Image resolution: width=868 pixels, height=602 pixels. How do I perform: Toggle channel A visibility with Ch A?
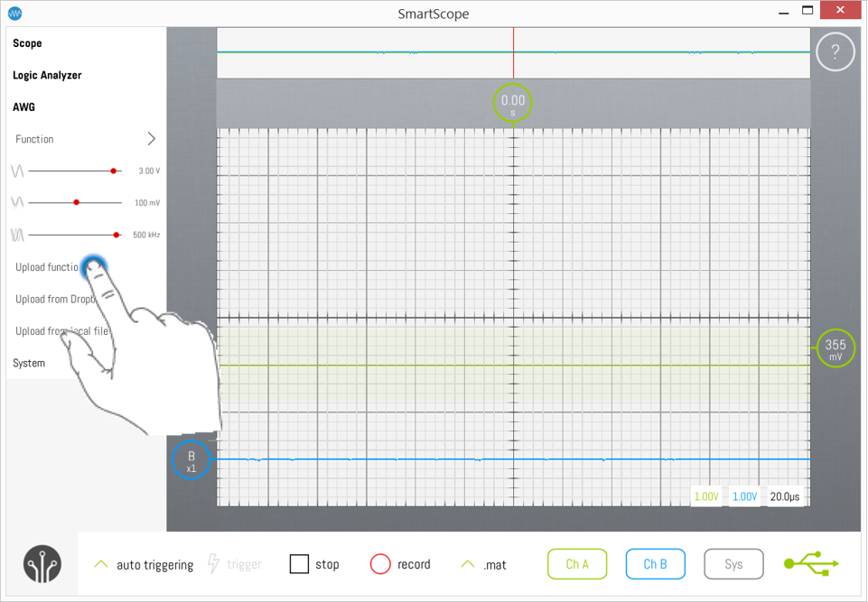coord(577,564)
